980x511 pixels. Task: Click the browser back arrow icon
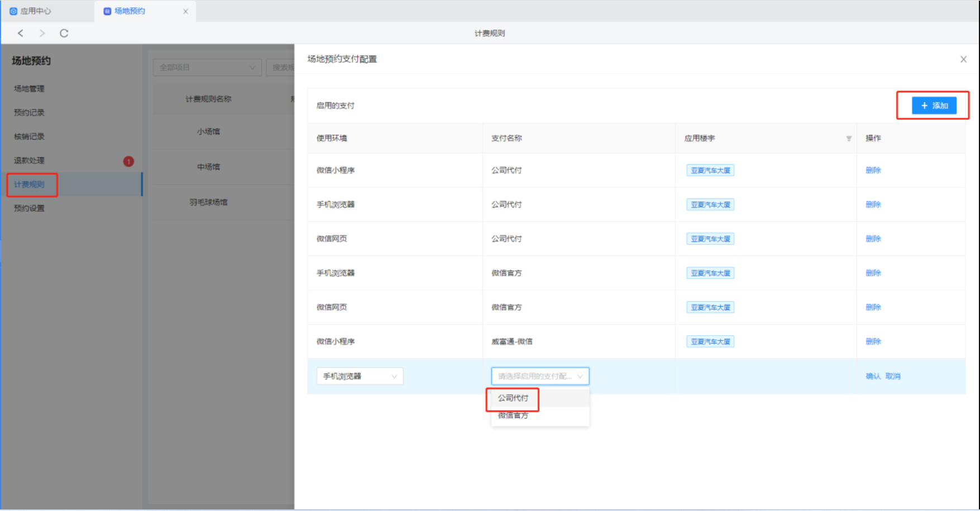pyautogui.click(x=21, y=33)
